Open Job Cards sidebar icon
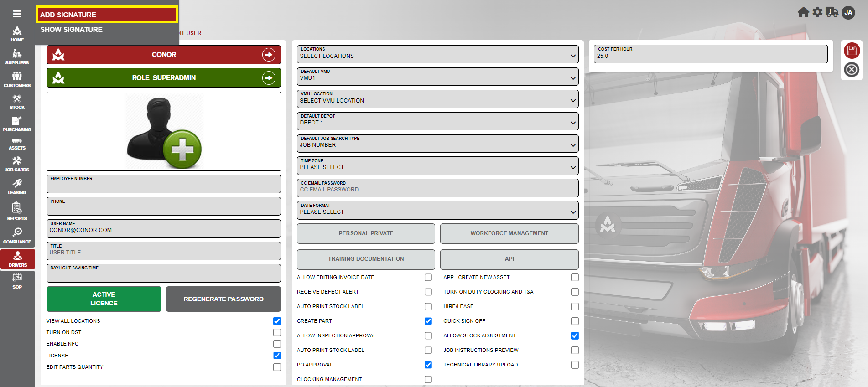The height and width of the screenshot is (387, 868). tap(17, 164)
